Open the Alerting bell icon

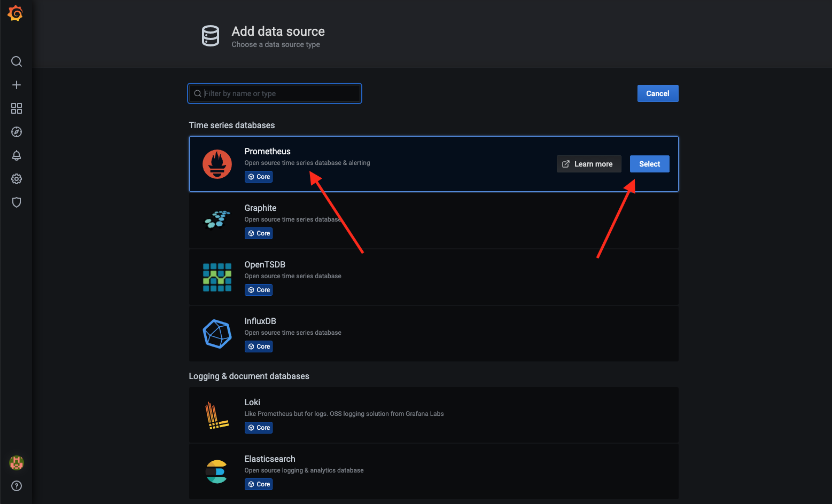[17, 155]
